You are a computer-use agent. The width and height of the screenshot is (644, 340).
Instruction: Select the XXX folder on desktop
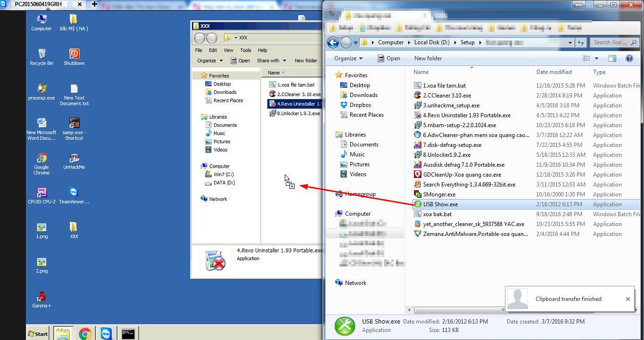[74, 230]
